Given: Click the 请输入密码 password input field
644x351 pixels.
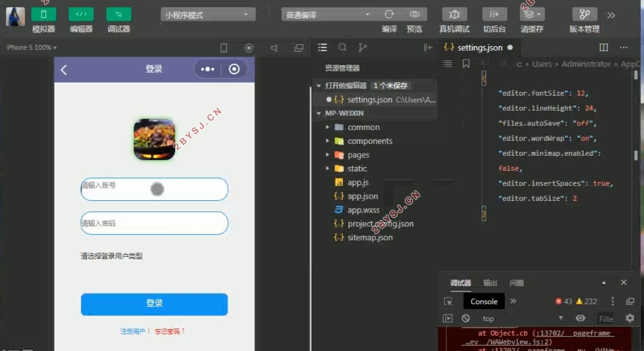Looking at the screenshot, I should tap(154, 223).
